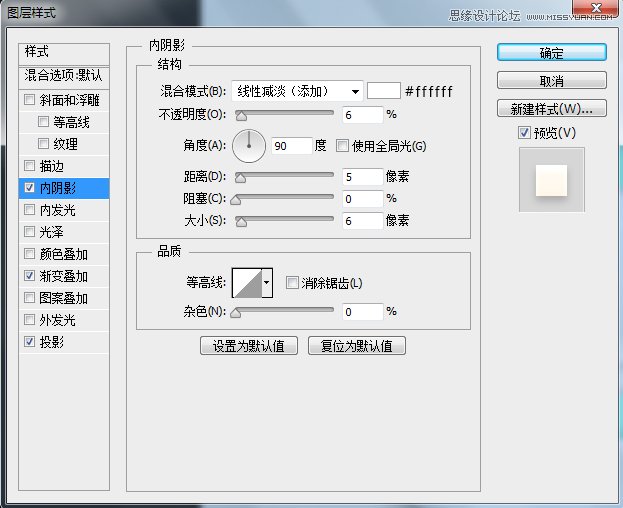Click 新建样式(W)... button
Screen dimensions: 623x508
[x=551, y=108]
